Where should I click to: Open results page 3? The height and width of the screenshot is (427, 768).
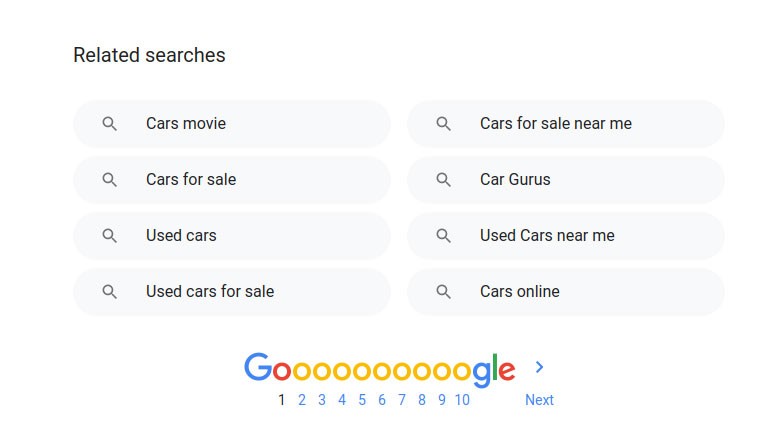click(322, 400)
